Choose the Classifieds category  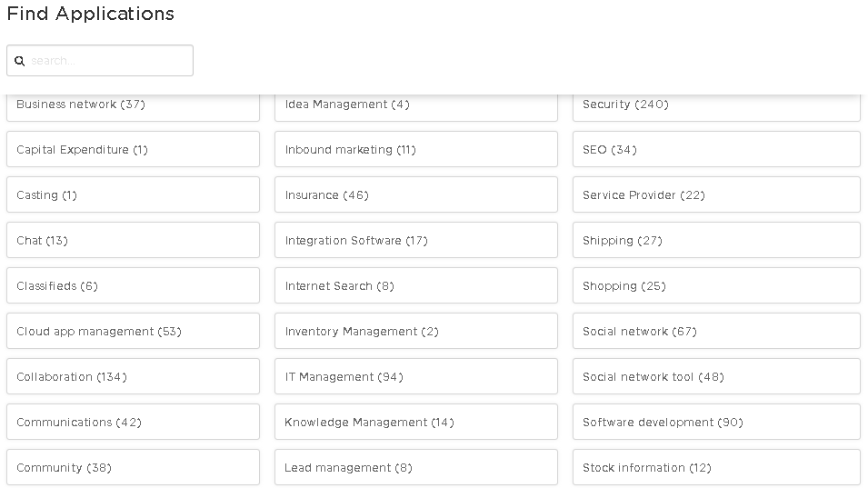(133, 286)
